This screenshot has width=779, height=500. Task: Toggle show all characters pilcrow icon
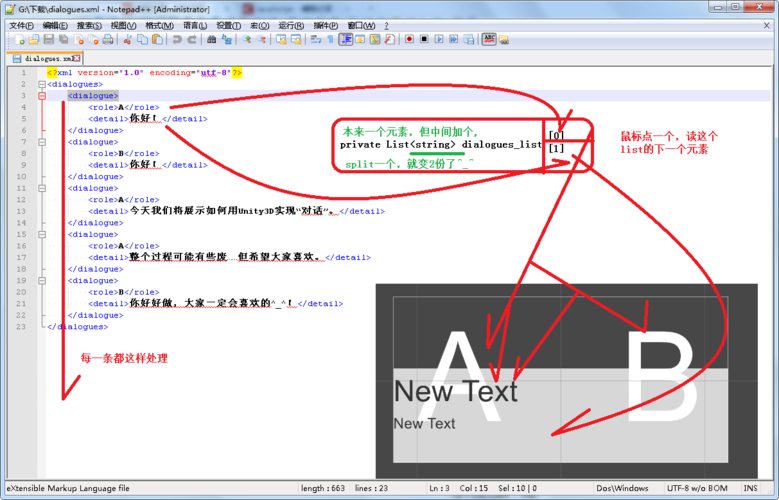pyautogui.click(x=330, y=39)
